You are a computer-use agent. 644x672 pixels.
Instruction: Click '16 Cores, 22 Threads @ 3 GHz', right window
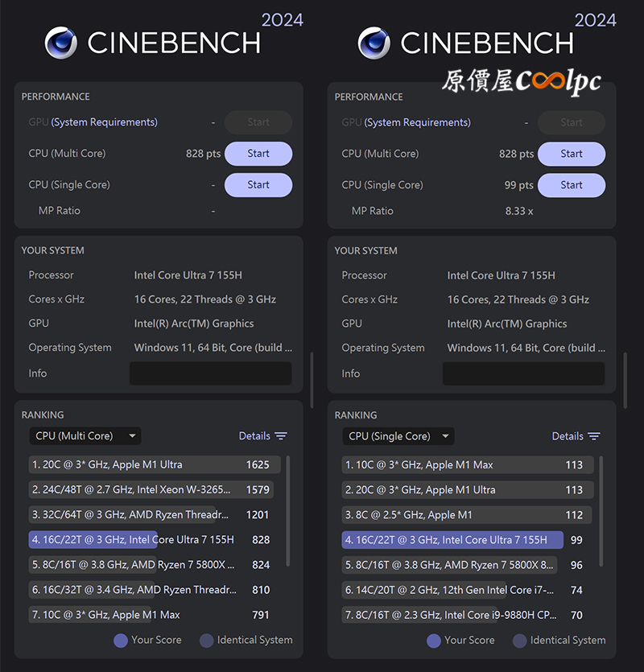point(518,299)
